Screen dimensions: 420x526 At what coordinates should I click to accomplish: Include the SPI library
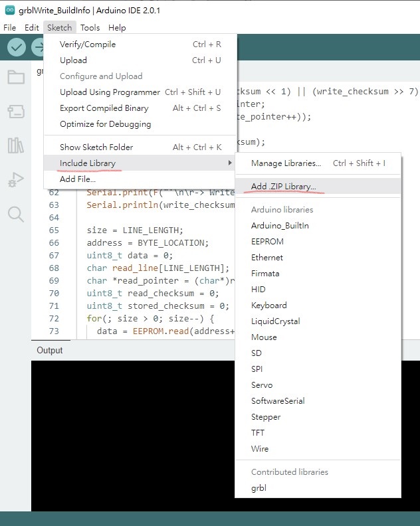[318, 369]
